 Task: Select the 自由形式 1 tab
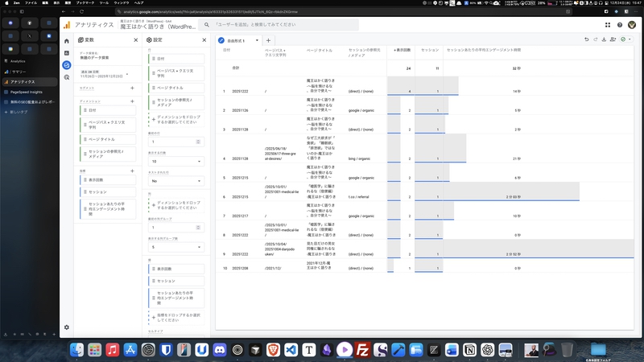(x=238, y=40)
